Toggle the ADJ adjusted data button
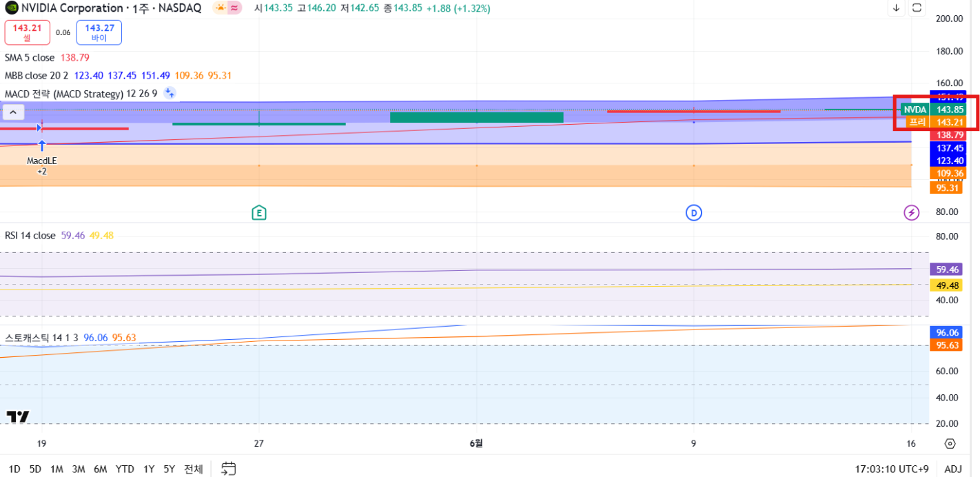This screenshot has height=477, width=980. tap(953, 469)
